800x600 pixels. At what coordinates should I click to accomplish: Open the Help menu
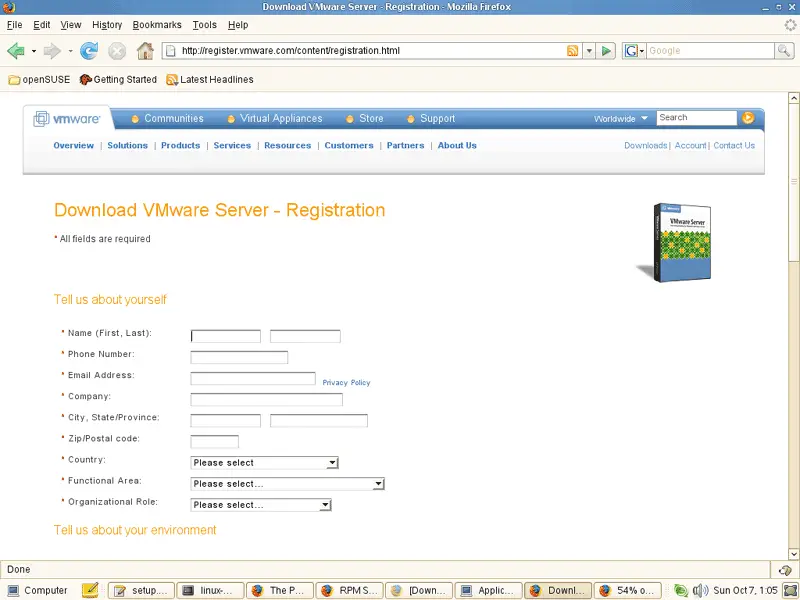pyautogui.click(x=238, y=25)
